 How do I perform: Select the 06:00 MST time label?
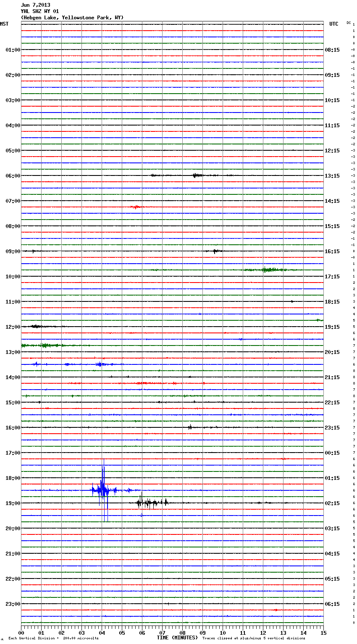[13, 176]
